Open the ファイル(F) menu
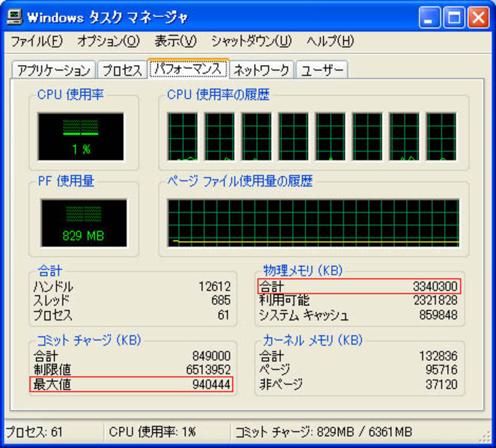496x448 pixels. click(37, 42)
